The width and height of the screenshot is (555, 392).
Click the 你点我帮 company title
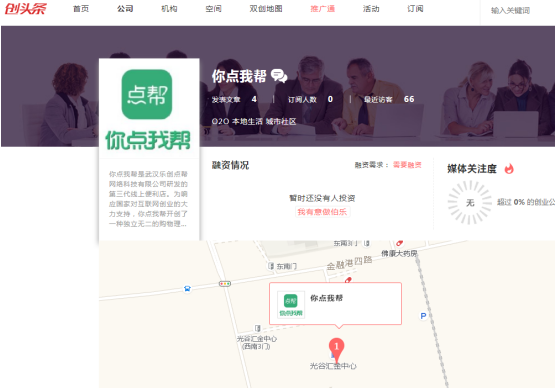(239, 76)
